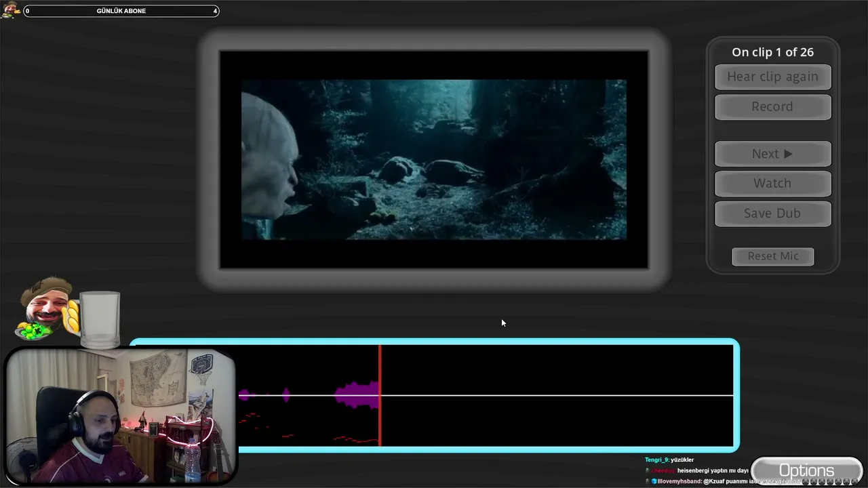Click the Reset Mic button
Screen dimensions: 868x488
tap(773, 256)
